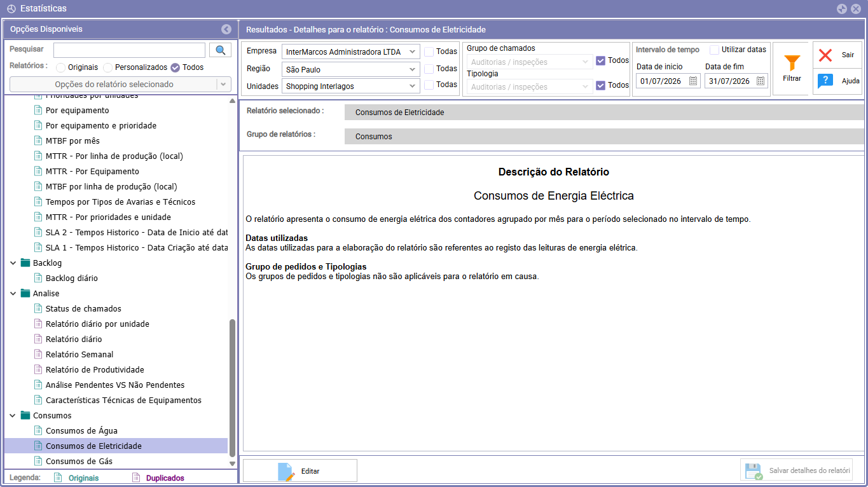Click document icon beside MTBF por mês

coord(38,141)
